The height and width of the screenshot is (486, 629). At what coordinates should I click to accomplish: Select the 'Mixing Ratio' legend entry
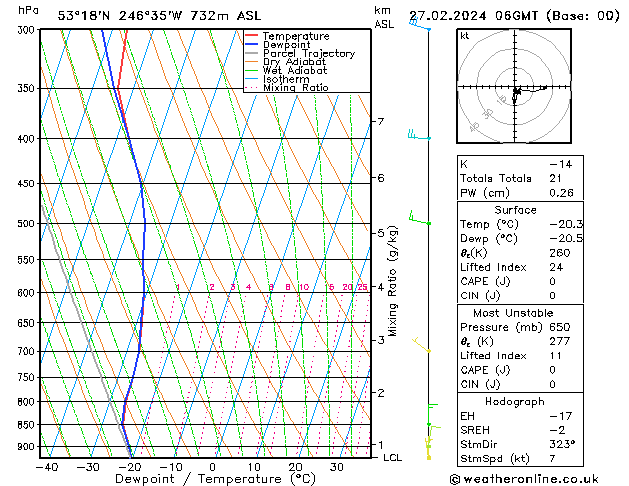(x=296, y=87)
